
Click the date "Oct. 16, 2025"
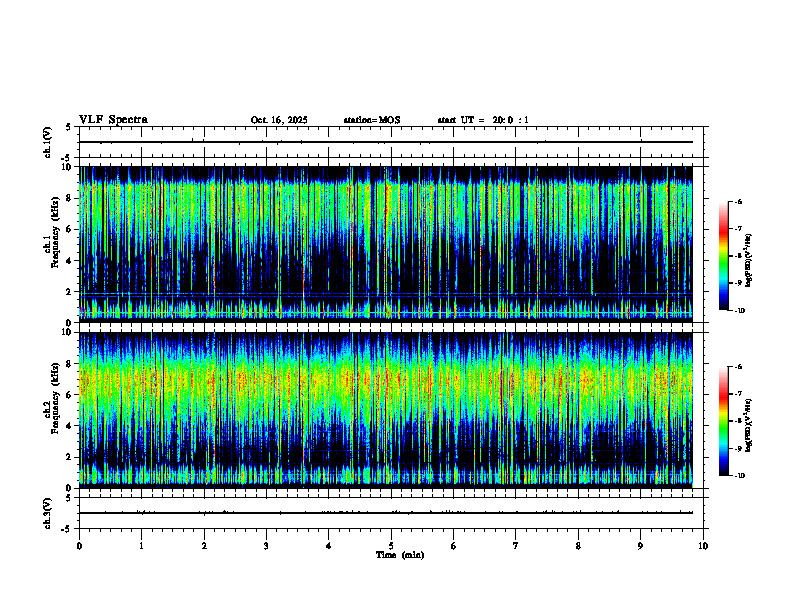click(x=279, y=120)
